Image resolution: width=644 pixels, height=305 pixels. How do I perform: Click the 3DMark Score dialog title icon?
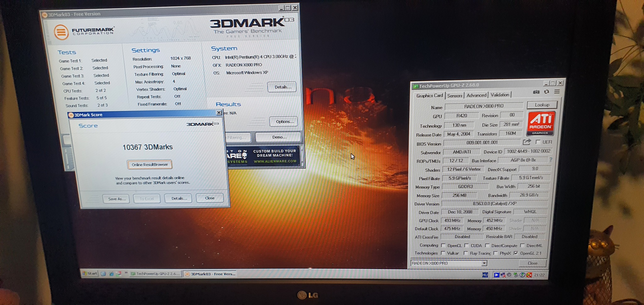pyautogui.click(x=71, y=115)
